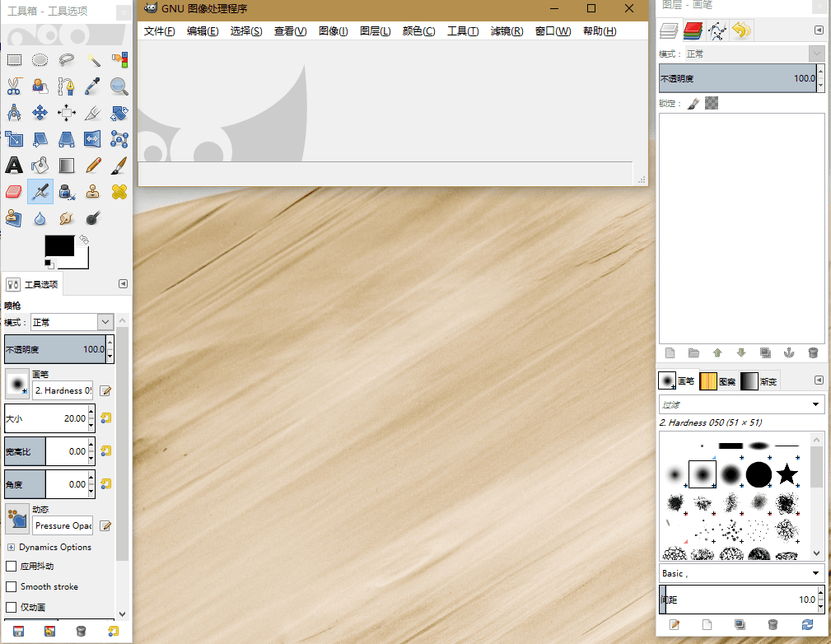Enable the 应用抖动 checkbox

(12, 566)
